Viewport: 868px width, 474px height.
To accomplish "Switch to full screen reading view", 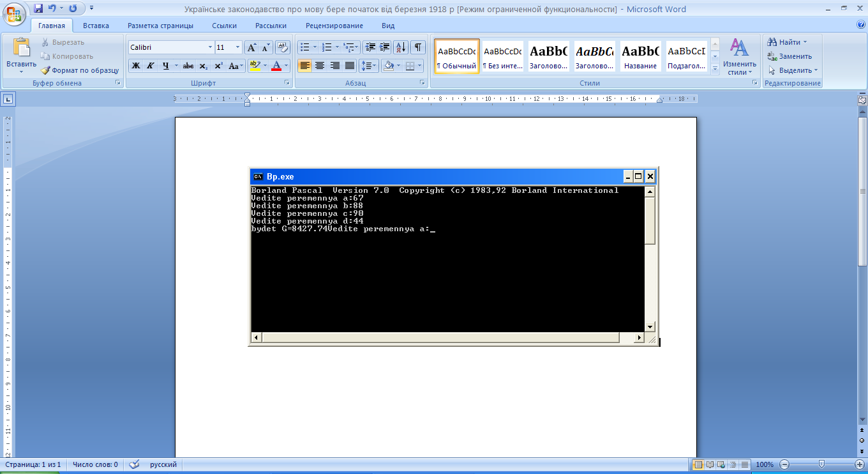I will click(x=709, y=464).
